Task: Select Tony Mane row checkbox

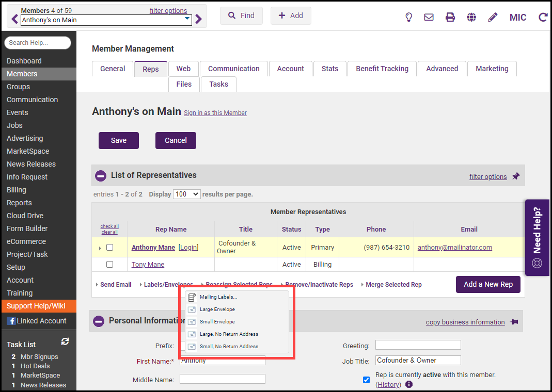Action: click(109, 265)
